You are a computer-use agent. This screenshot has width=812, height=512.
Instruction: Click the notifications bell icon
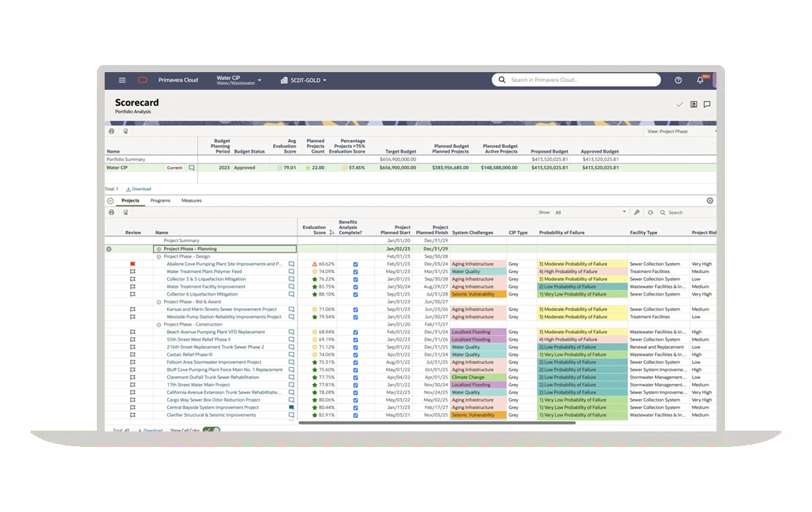pos(700,81)
